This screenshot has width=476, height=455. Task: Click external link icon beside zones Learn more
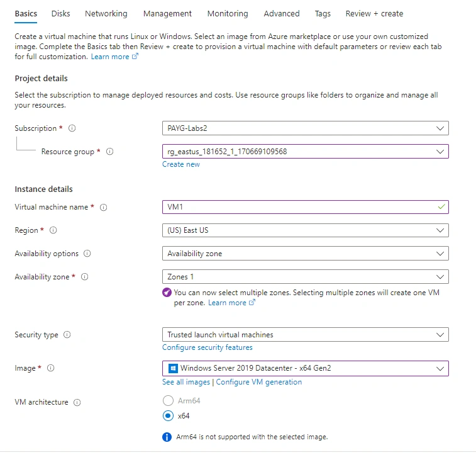pyautogui.click(x=252, y=302)
